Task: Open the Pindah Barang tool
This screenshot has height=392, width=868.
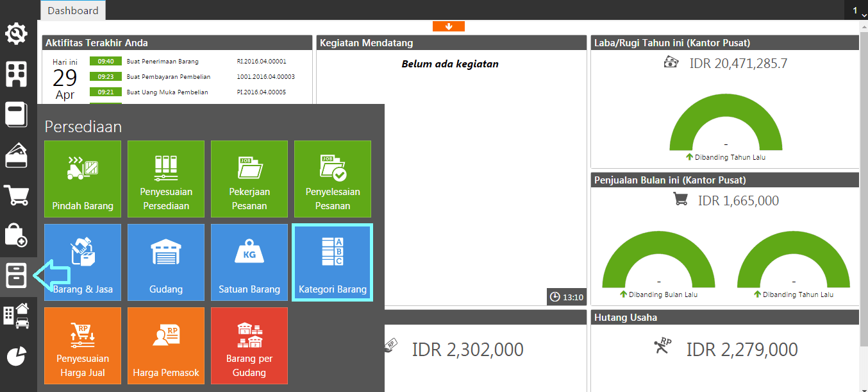Action: [82, 179]
